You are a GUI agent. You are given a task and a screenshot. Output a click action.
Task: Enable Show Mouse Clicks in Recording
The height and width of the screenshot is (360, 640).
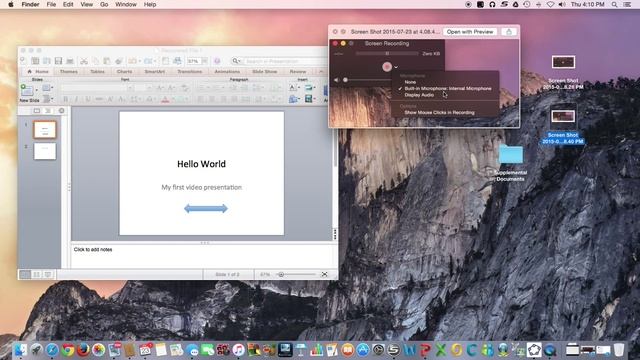(439, 113)
